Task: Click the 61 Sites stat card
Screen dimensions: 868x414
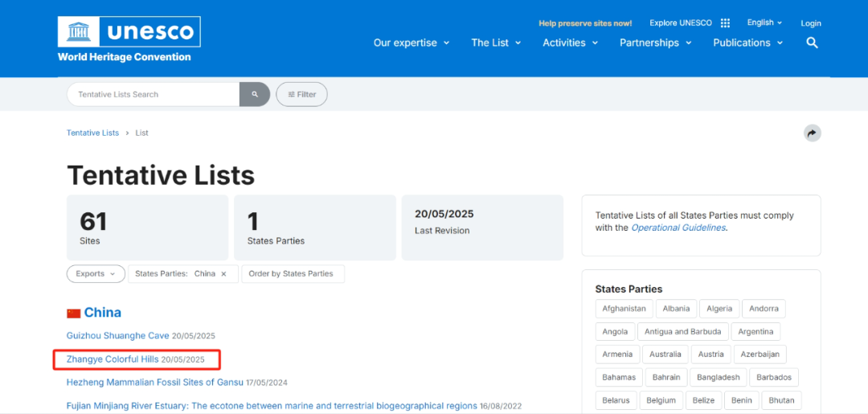Action: pyautogui.click(x=147, y=227)
